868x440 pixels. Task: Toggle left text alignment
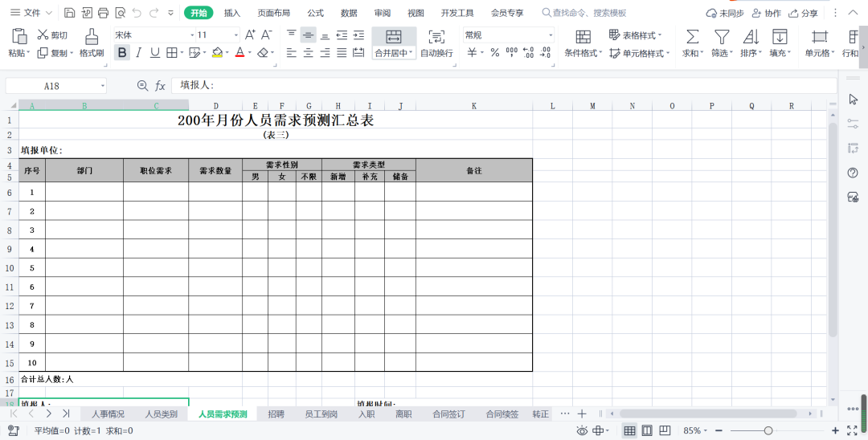point(292,53)
